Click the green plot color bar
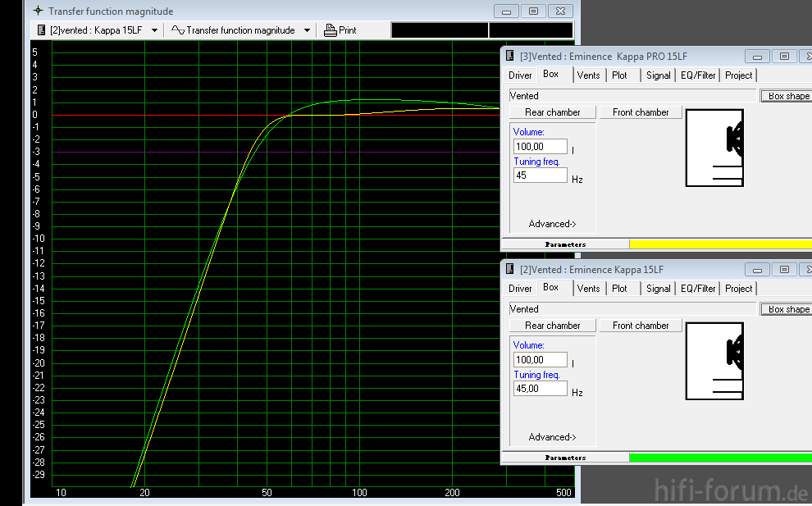The width and height of the screenshot is (812, 506). tap(720, 458)
